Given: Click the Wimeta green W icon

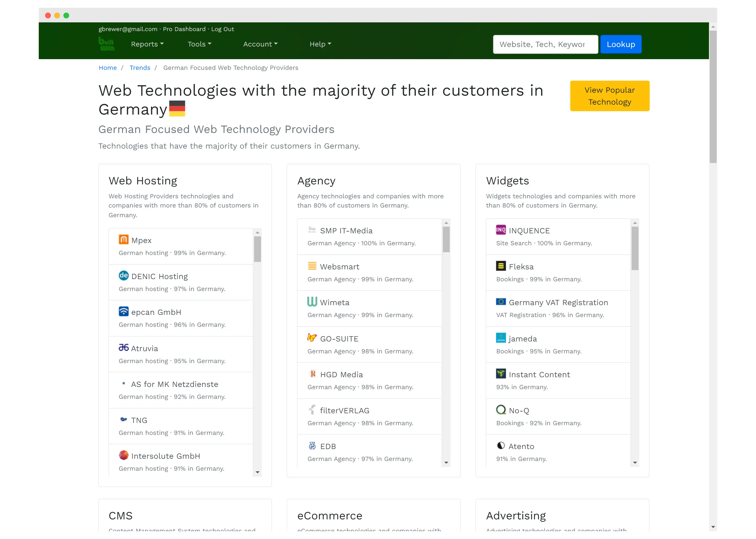Looking at the screenshot, I should (x=312, y=302).
